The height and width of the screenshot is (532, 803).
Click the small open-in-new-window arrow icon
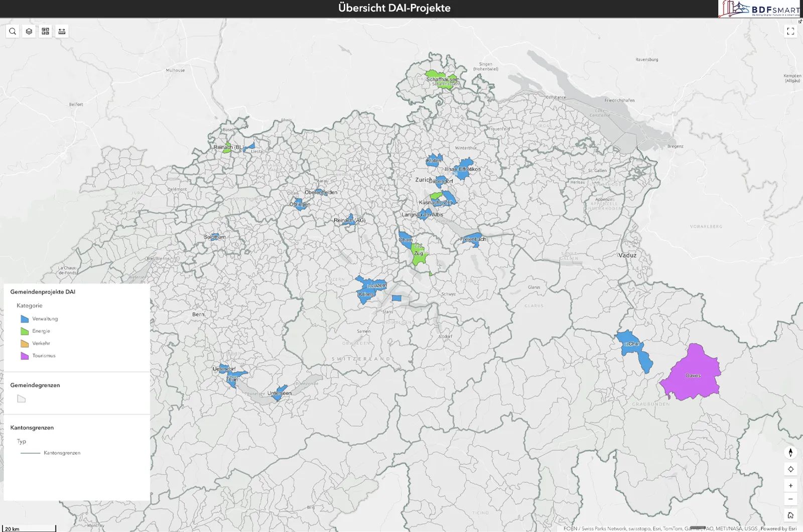point(800,21)
